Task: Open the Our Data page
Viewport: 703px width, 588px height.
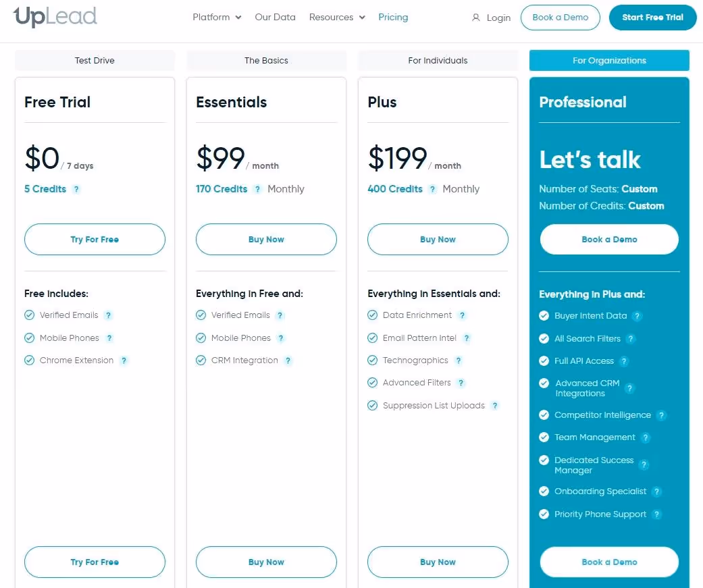Action: pos(275,17)
